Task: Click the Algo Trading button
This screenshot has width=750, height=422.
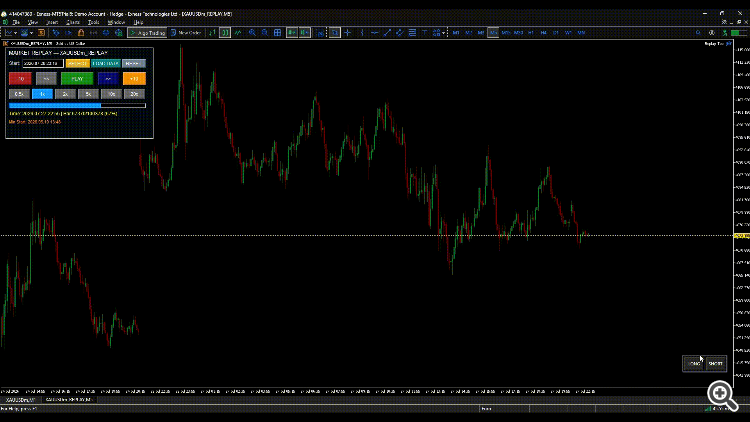Action: (147, 33)
